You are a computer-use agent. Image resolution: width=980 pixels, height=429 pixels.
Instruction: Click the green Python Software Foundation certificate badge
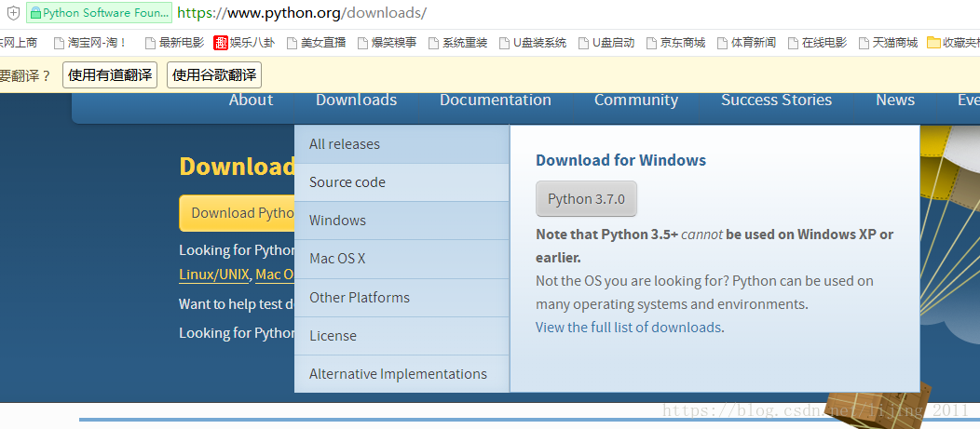tap(99, 12)
